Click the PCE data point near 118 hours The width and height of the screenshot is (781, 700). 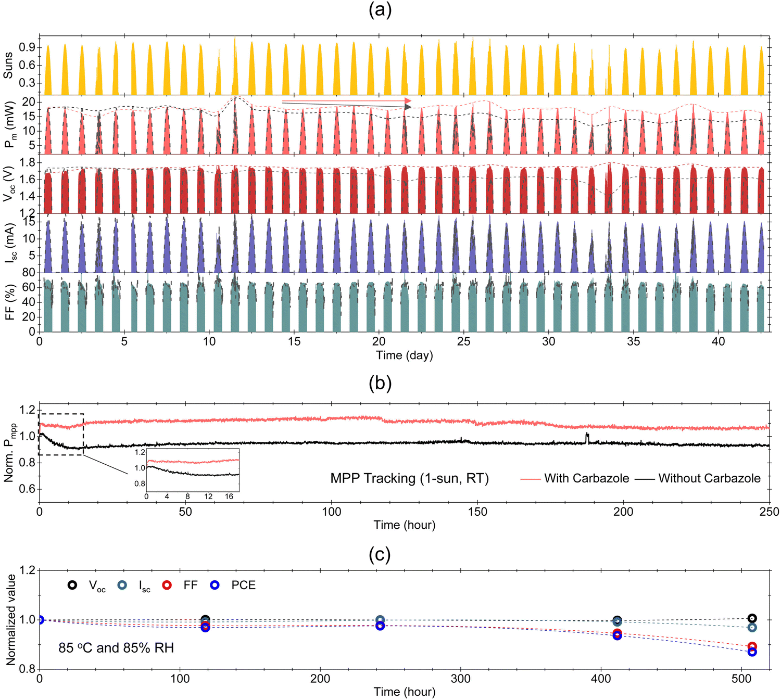coord(205,627)
